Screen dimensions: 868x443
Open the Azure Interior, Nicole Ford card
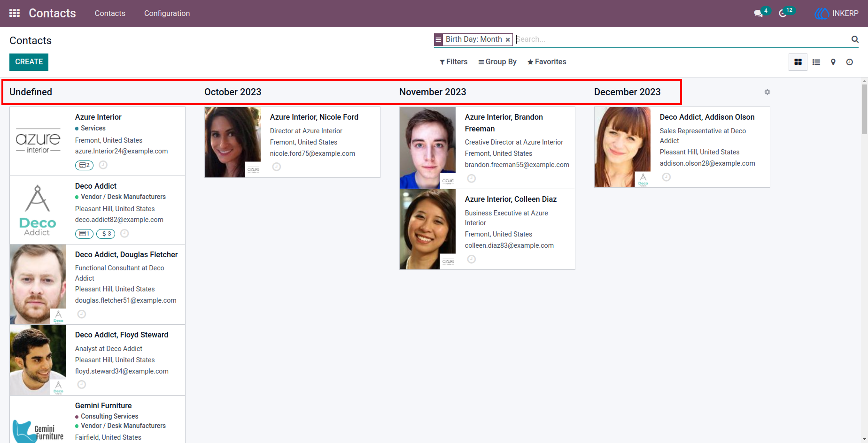[x=292, y=142]
